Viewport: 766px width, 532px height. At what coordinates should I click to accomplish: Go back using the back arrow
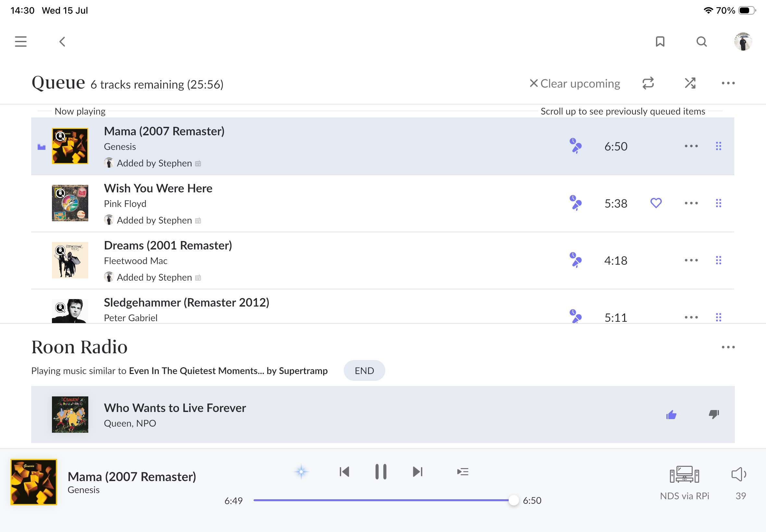[x=62, y=42]
